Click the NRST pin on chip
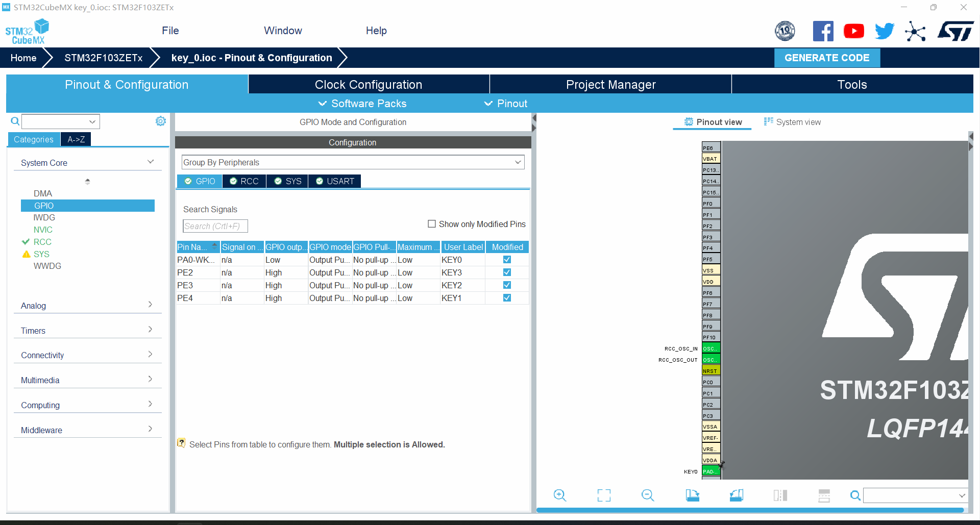This screenshot has width=980, height=525. (711, 371)
